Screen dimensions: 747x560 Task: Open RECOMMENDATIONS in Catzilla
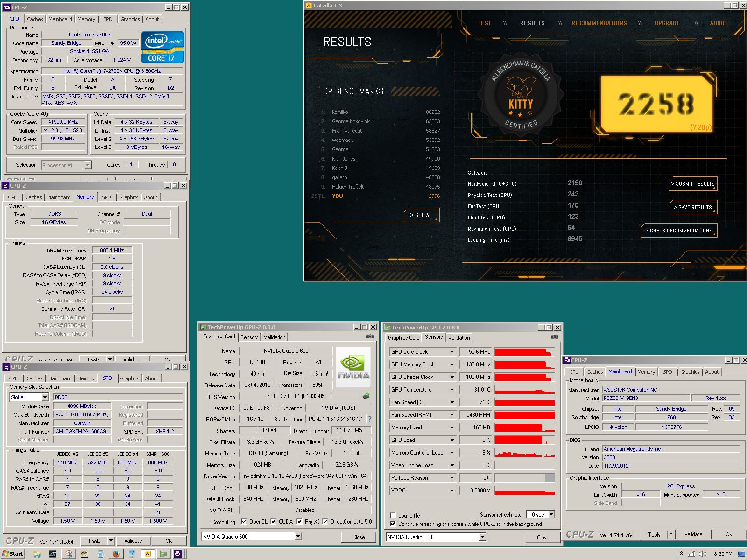[x=599, y=23]
